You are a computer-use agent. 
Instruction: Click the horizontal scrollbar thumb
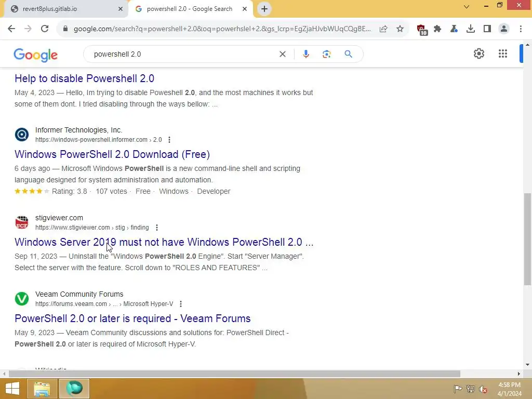[x=234, y=374]
